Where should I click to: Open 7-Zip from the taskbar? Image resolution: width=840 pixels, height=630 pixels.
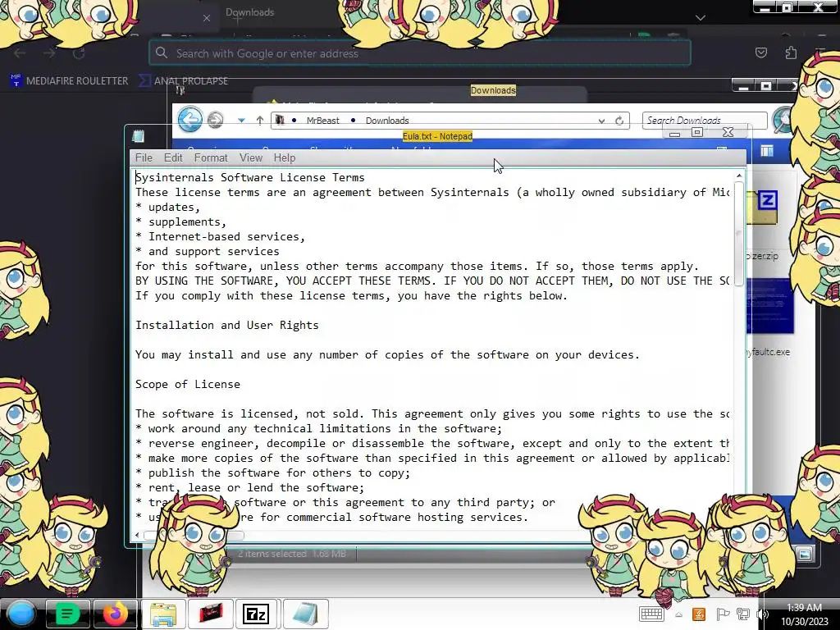tap(256, 614)
